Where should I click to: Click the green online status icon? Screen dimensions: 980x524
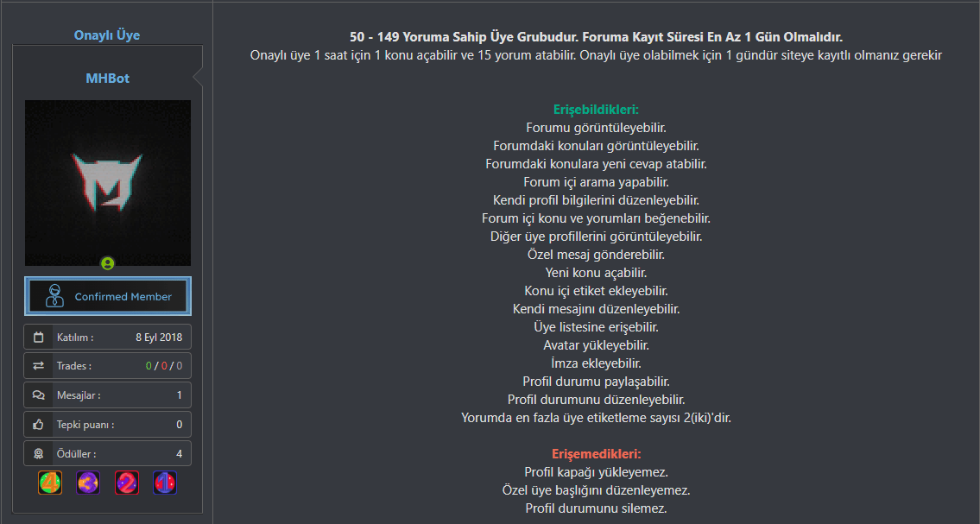(x=108, y=263)
